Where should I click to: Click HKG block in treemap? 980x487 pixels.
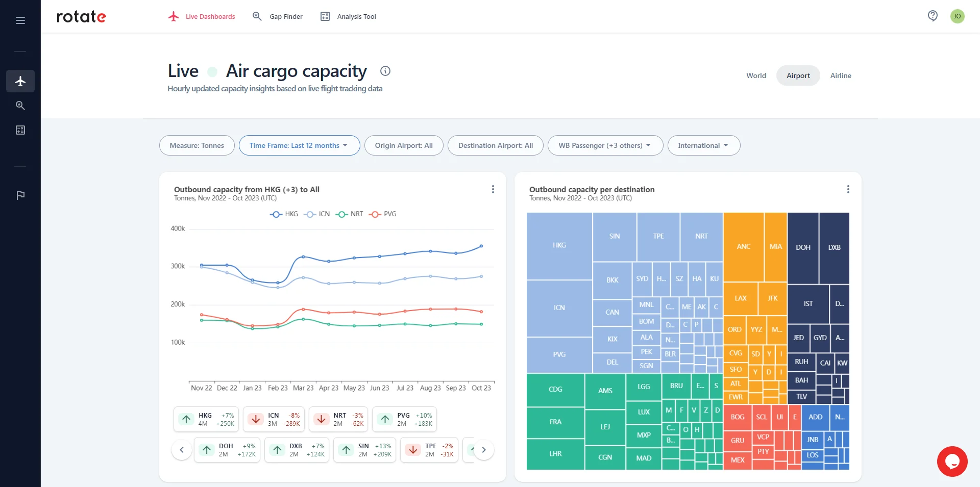pyautogui.click(x=559, y=246)
